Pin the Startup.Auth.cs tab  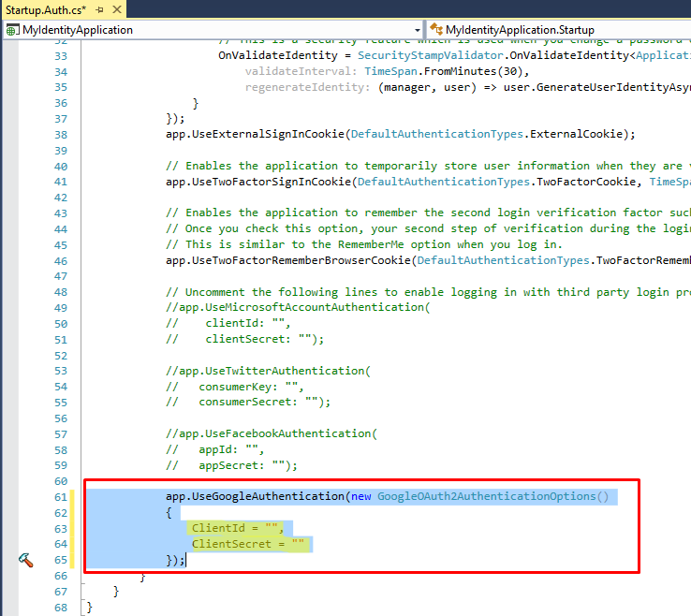coord(99,9)
